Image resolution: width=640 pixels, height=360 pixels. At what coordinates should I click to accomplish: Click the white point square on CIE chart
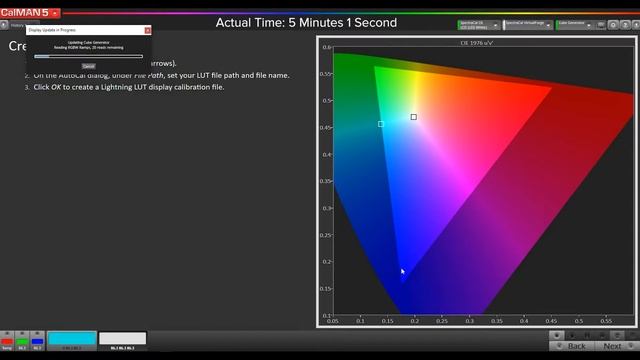[x=413, y=117]
